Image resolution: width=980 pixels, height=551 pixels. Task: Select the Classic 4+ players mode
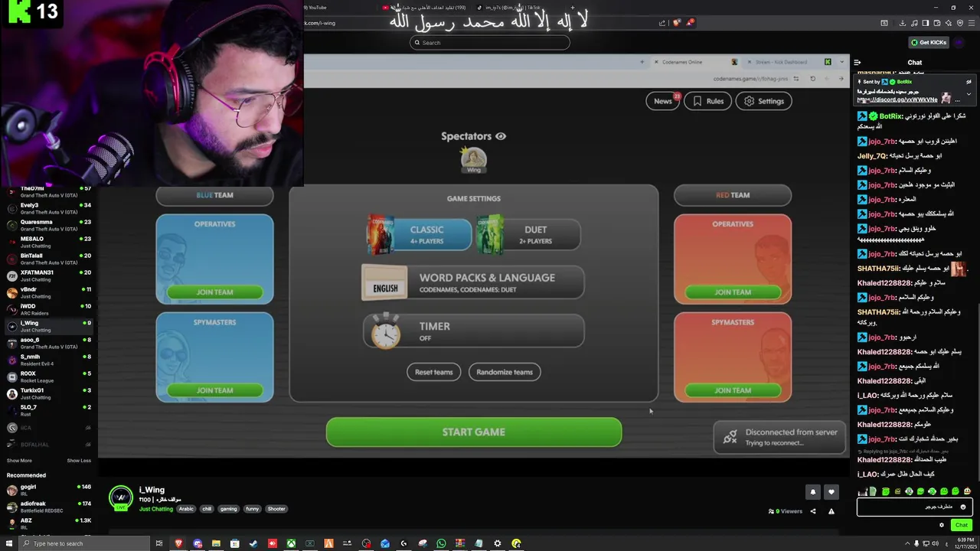[419, 234]
